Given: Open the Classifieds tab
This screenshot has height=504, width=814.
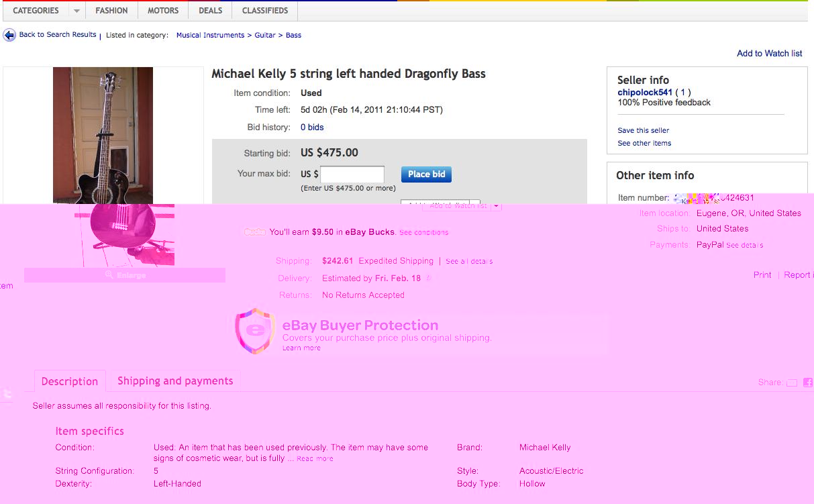Looking at the screenshot, I should coord(265,11).
